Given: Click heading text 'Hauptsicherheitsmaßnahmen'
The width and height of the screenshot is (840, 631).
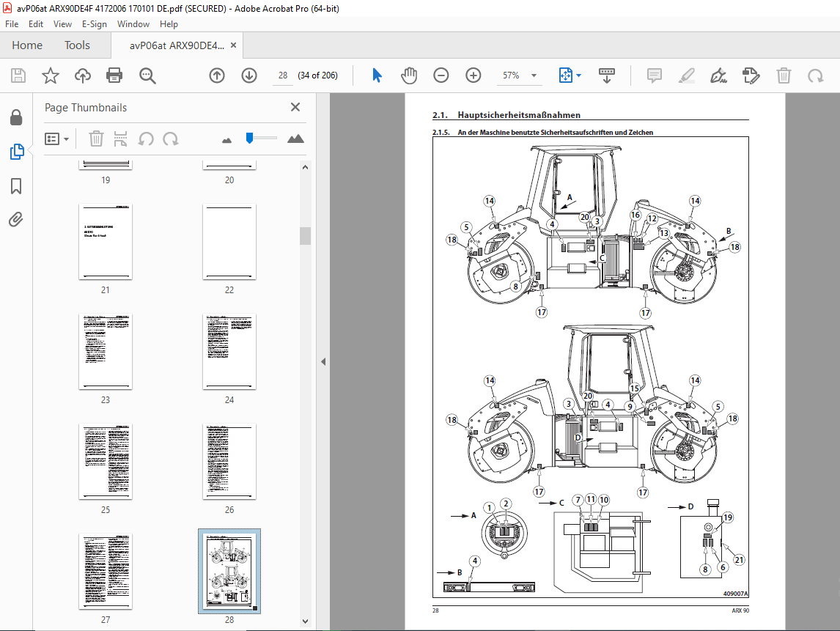Looking at the screenshot, I should pyautogui.click(x=518, y=114).
